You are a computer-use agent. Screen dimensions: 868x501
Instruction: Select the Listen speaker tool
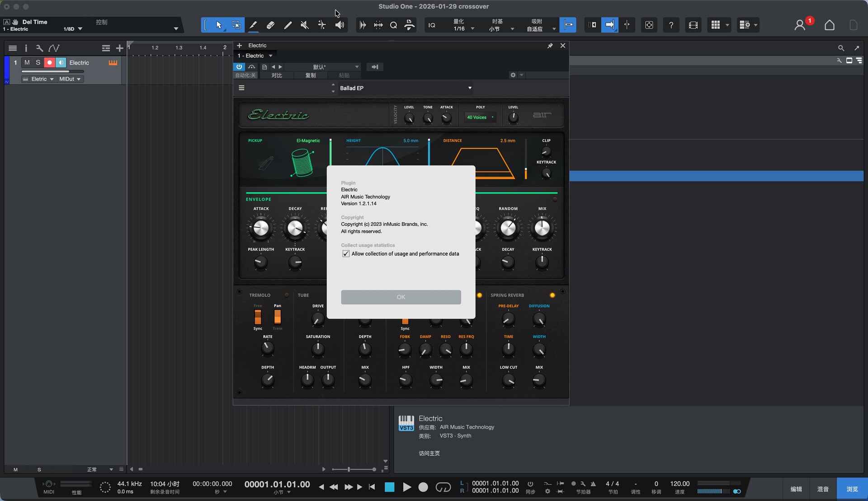[x=340, y=25]
